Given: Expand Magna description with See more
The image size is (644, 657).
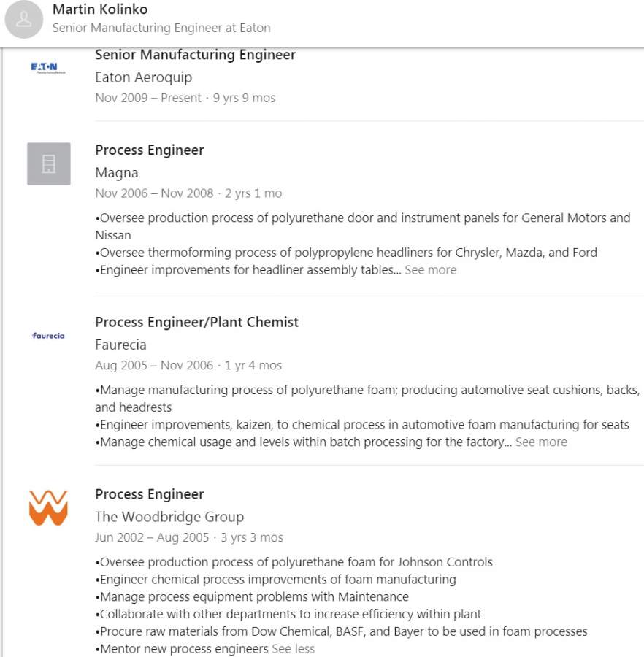Looking at the screenshot, I should click(430, 270).
